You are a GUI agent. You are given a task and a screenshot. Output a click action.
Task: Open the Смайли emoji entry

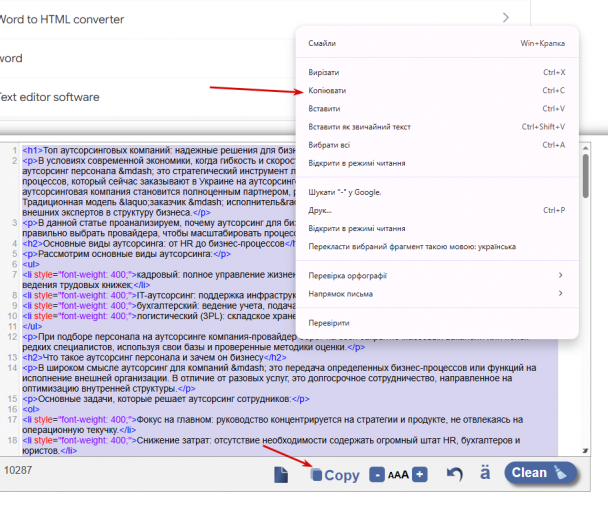point(437,43)
